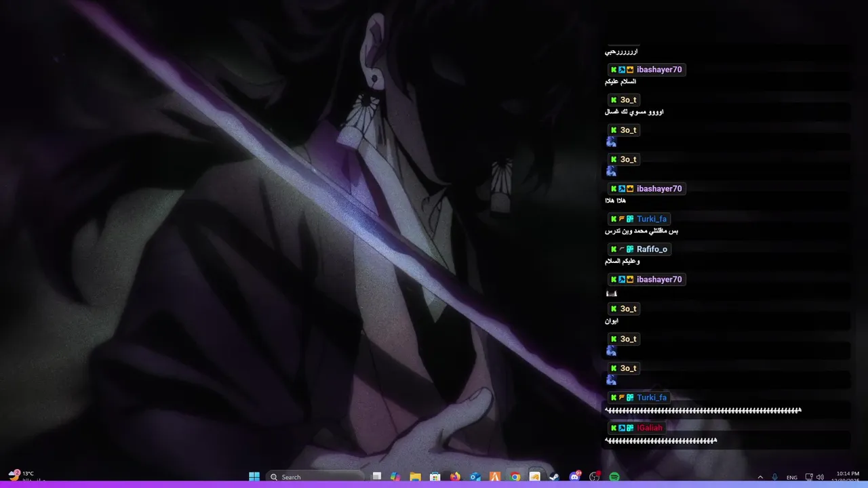Open Outlook from the taskbar
Image resolution: width=868 pixels, height=488 pixels.
475,476
